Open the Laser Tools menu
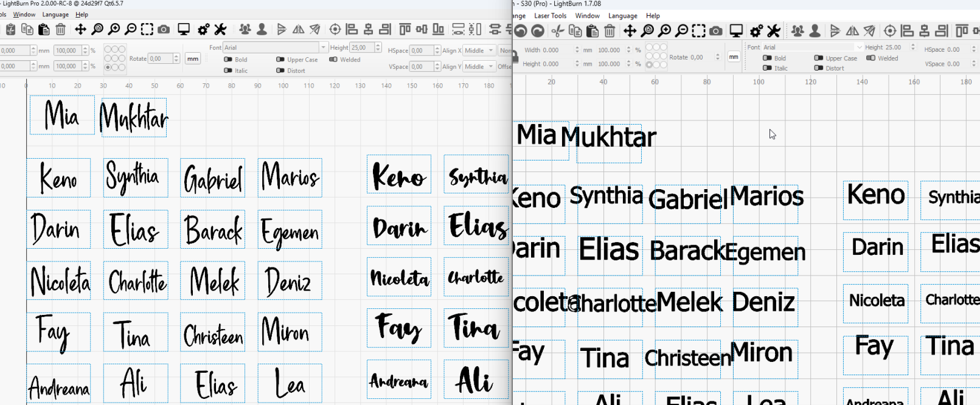This screenshot has height=405, width=980. point(550,16)
